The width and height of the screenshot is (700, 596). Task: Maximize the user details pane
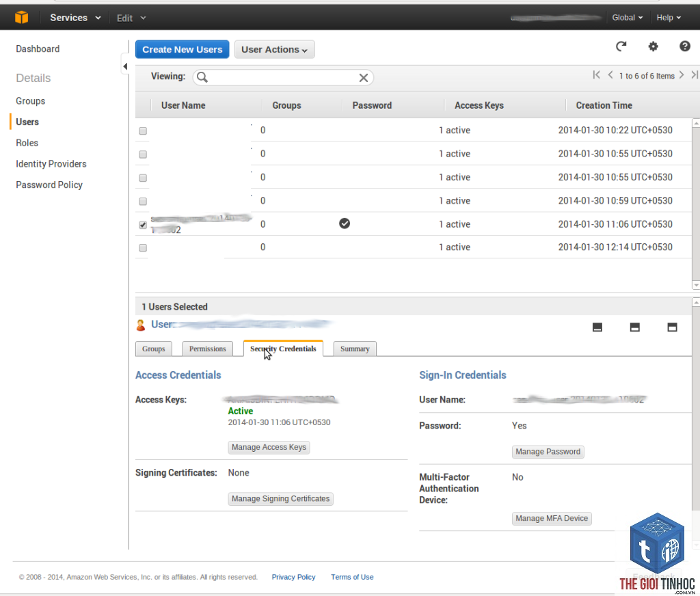(x=673, y=327)
